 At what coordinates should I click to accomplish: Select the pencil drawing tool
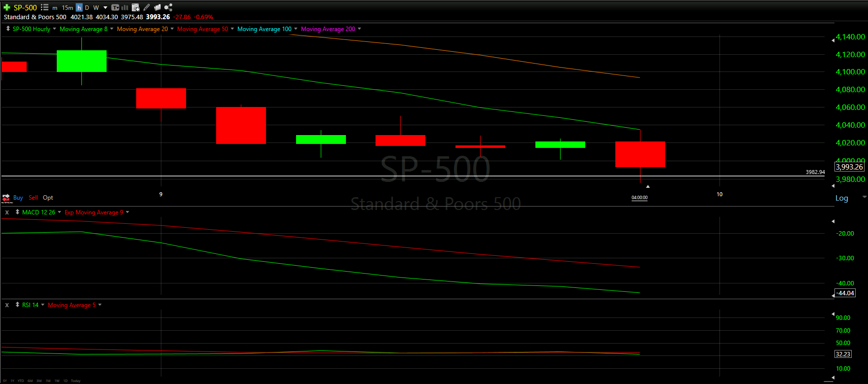(x=147, y=7)
